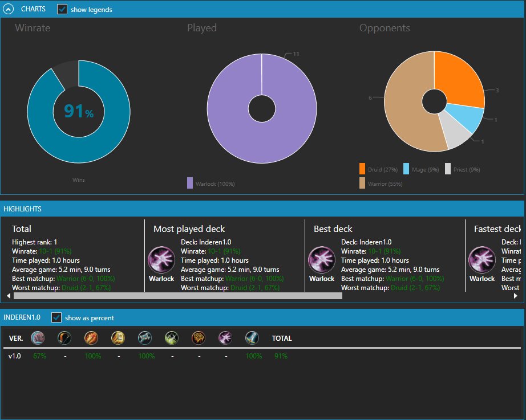Screen dimensions: 526x420
Task: Click 'Highest rank: 1' in Total card
Action: (x=35, y=242)
